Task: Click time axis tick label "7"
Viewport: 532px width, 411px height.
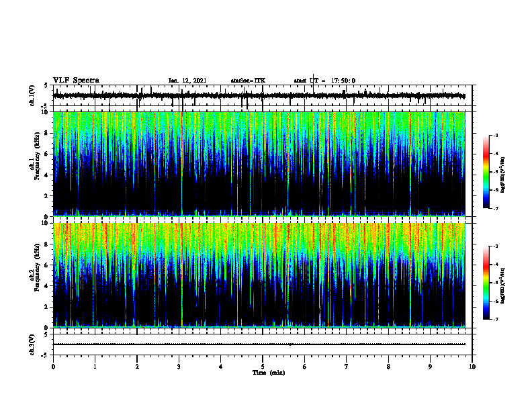Action: tap(347, 367)
